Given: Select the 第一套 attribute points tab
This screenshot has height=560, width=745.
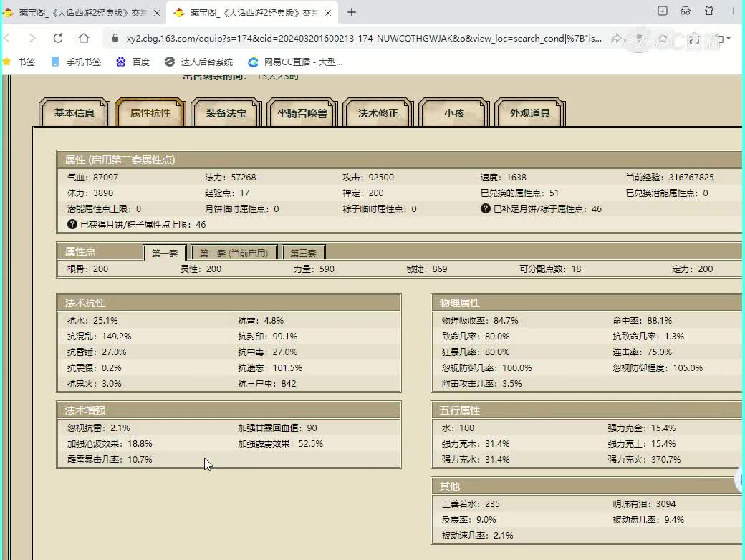Looking at the screenshot, I should [164, 253].
